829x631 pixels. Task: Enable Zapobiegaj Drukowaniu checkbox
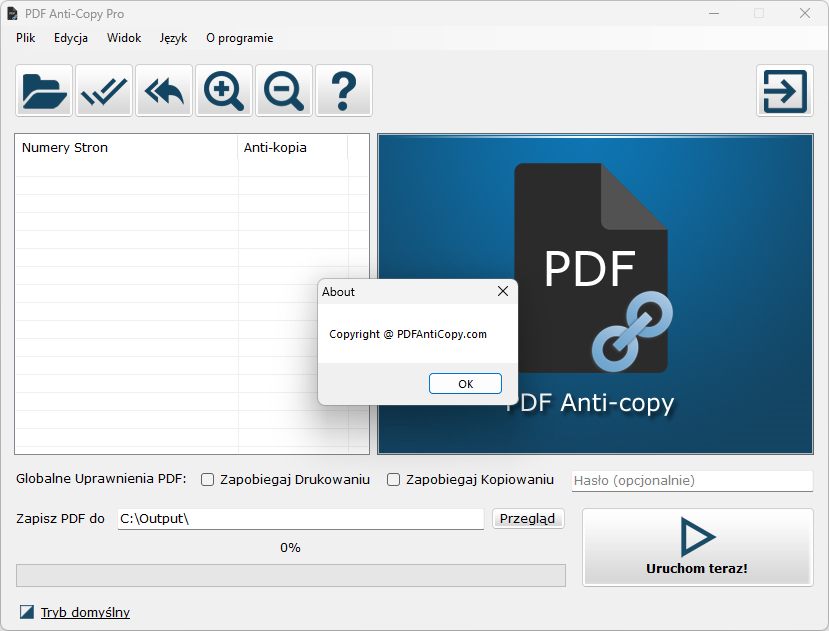point(207,480)
